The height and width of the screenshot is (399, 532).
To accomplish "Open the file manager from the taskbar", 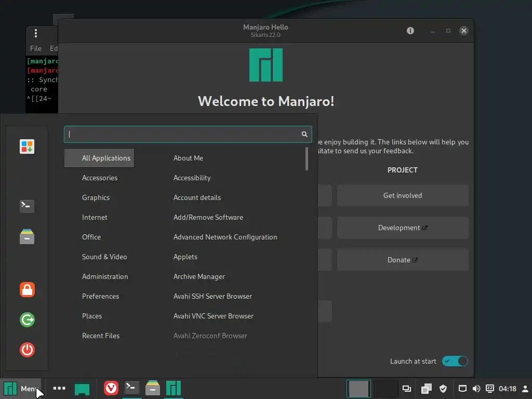I will coord(153,388).
